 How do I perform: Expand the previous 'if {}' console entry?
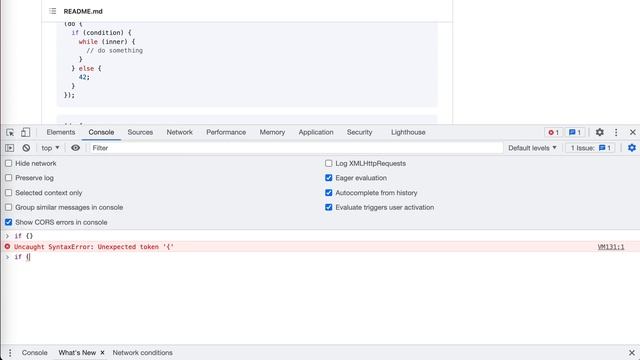7,236
